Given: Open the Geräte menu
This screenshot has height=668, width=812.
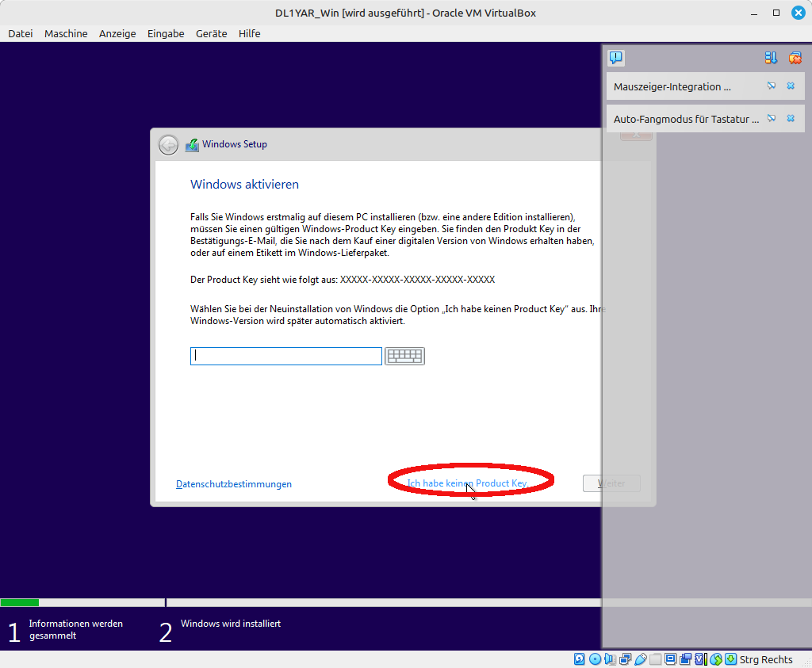Looking at the screenshot, I should [211, 33].
